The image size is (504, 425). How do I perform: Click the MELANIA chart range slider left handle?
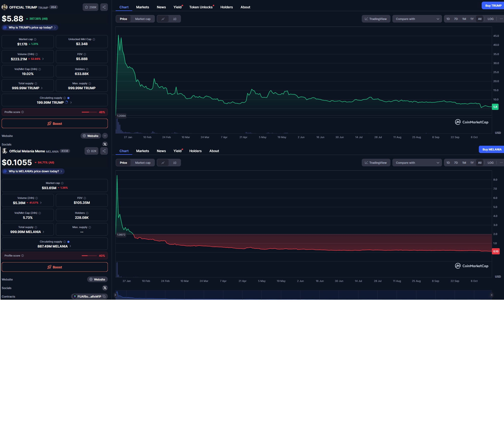115,295
